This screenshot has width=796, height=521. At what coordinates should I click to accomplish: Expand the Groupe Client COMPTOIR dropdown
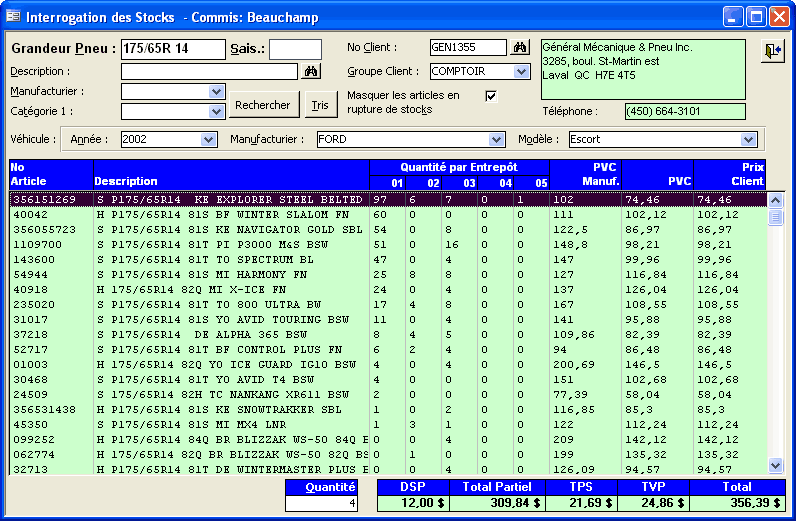pyautogui.click(x=521, y=72)
